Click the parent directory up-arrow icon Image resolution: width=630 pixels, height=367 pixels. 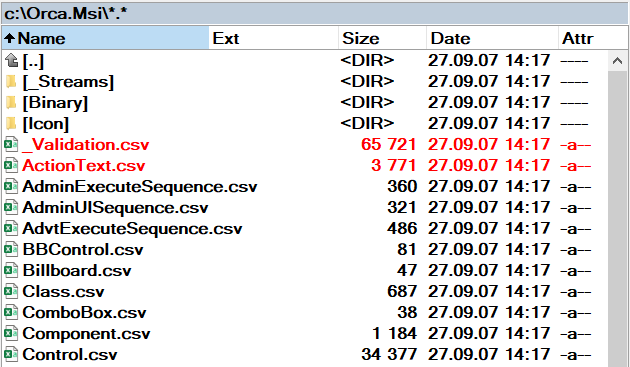point(11,61)
